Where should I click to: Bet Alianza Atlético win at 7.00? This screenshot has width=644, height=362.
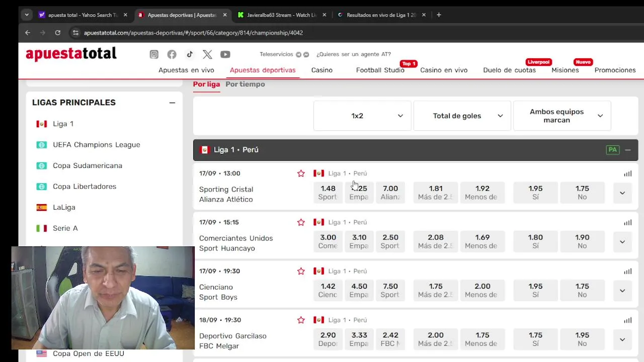click(x=390, y=193)
